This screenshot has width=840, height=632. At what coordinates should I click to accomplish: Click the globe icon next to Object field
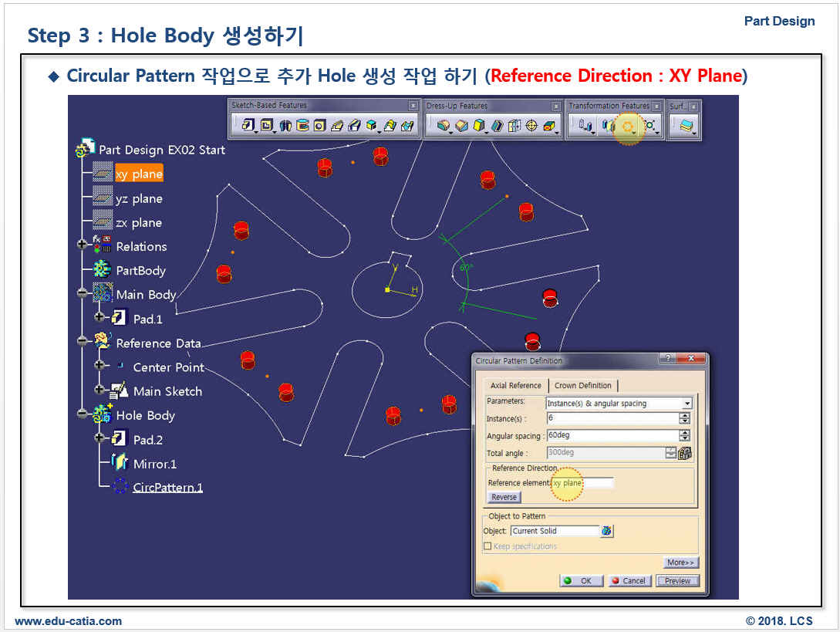607,531
